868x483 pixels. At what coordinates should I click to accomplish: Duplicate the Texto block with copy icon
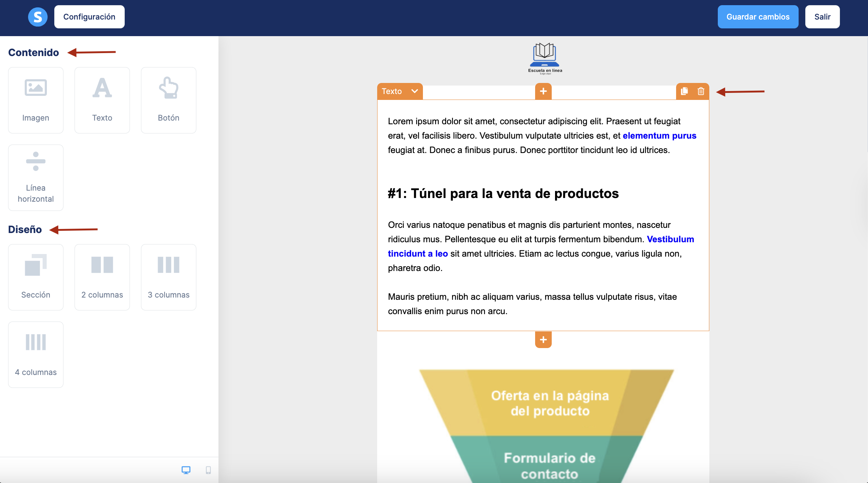pos(684,91)
